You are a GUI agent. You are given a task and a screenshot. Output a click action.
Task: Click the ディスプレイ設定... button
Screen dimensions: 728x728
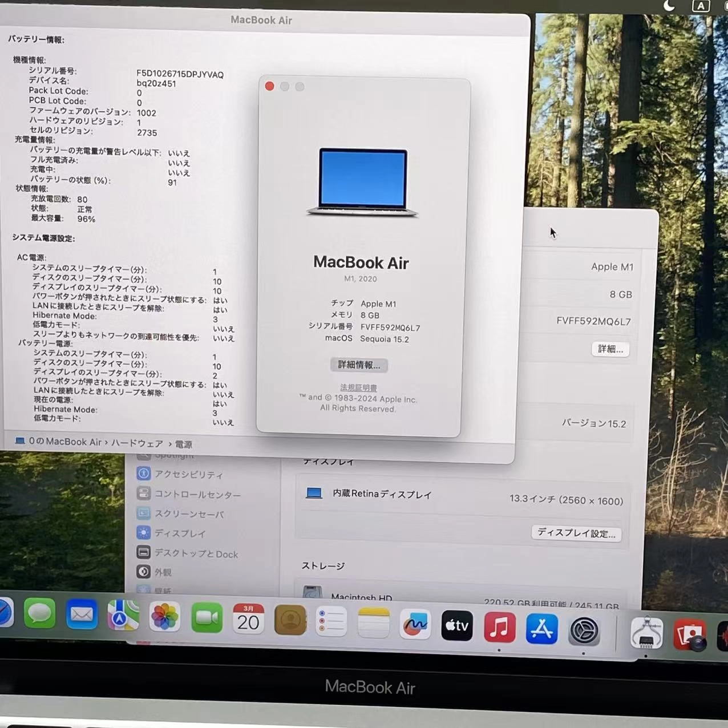[x=576, y=533]
